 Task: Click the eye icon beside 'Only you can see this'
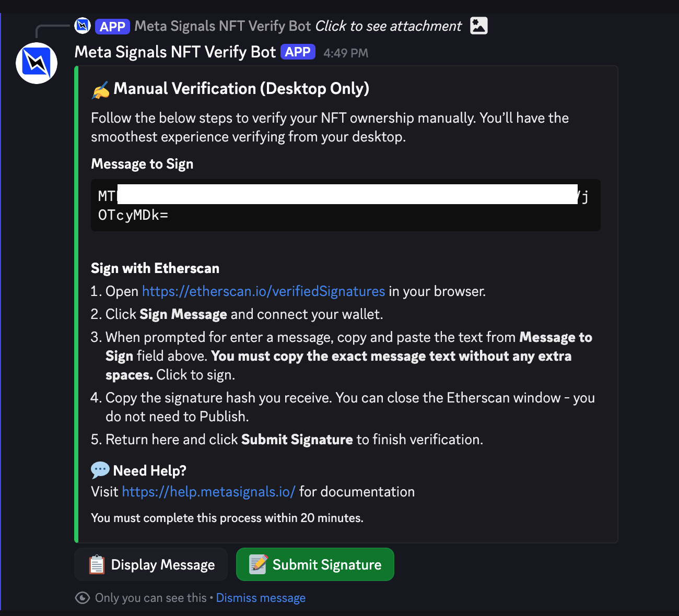[83, 598]
